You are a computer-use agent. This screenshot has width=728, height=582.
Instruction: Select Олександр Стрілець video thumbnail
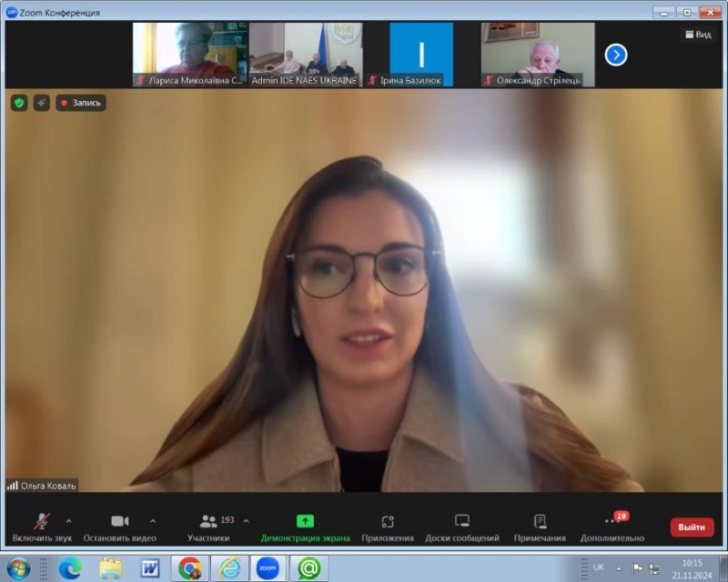tap(537, 55)
